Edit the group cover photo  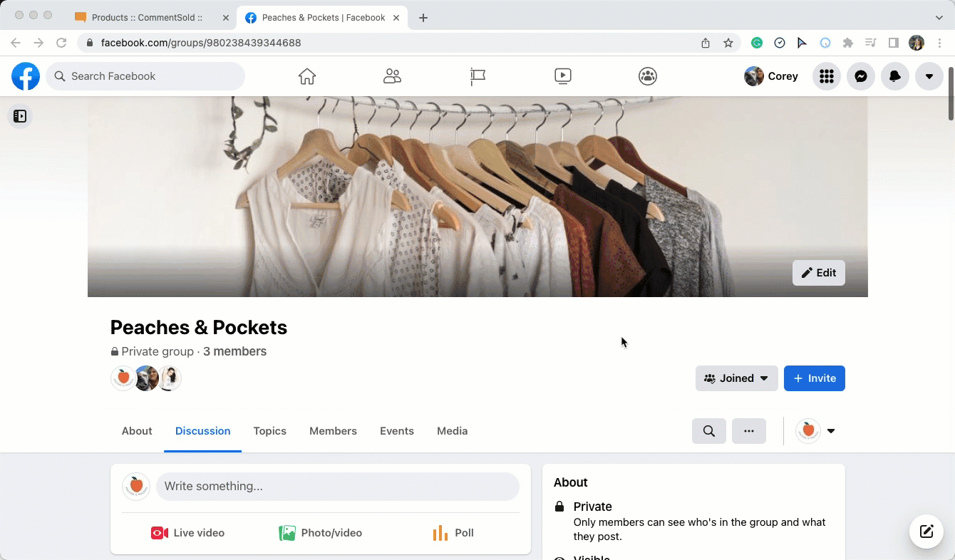click(x=818, y=273)
